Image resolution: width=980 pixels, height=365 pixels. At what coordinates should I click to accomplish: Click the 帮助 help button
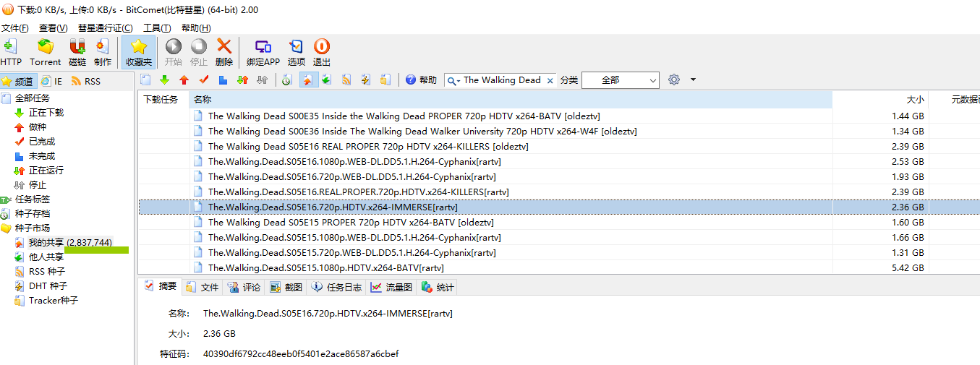pyautogui.click(x=421, y=80)
